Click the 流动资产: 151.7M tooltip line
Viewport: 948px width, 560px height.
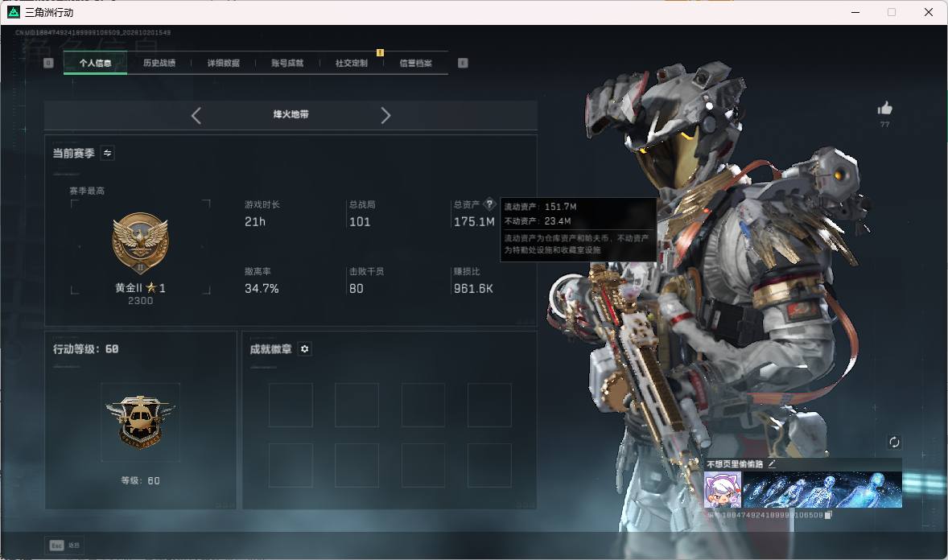pos(541,207)
